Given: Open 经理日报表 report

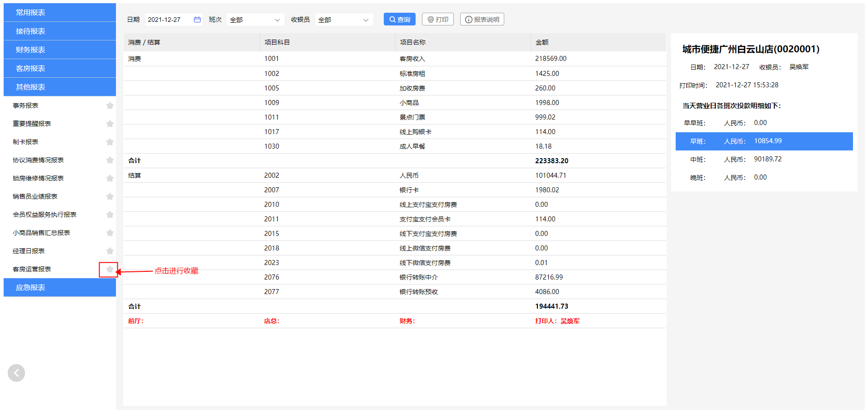Looking at the screenshot, I should [29, 251].
